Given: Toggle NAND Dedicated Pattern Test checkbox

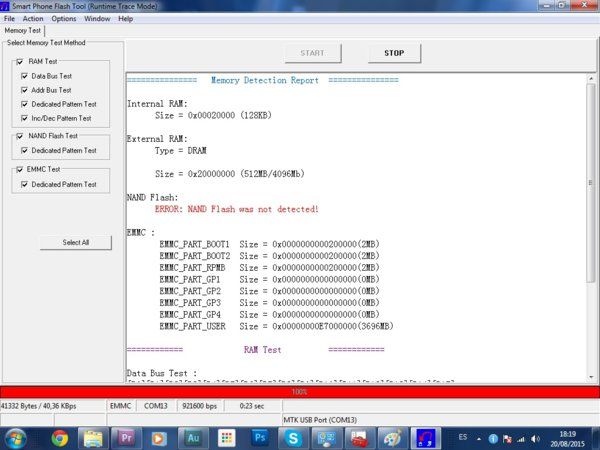Looking at the screenshot, I should point(24,150).
